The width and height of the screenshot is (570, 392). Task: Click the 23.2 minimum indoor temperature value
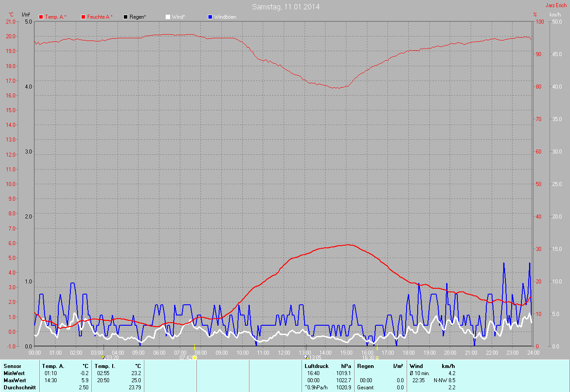(x=136, y=373)
